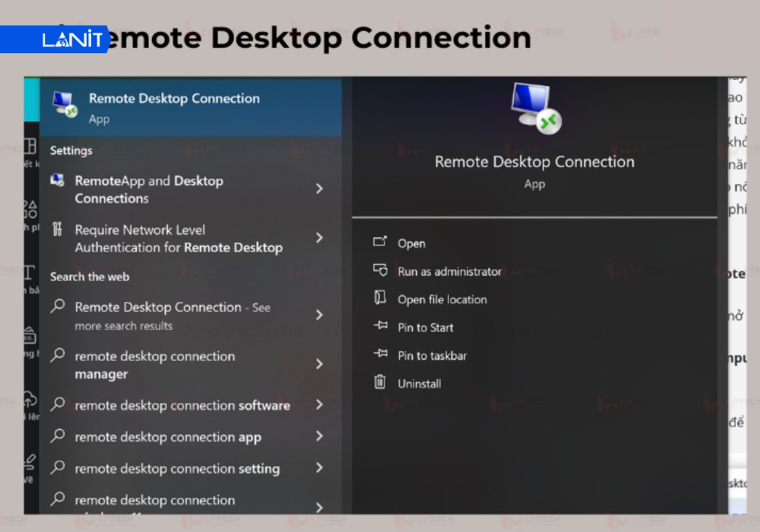Expand remote desktop connection software suggestion
Viewport: 760px width, 532px height.
(318, 405)
